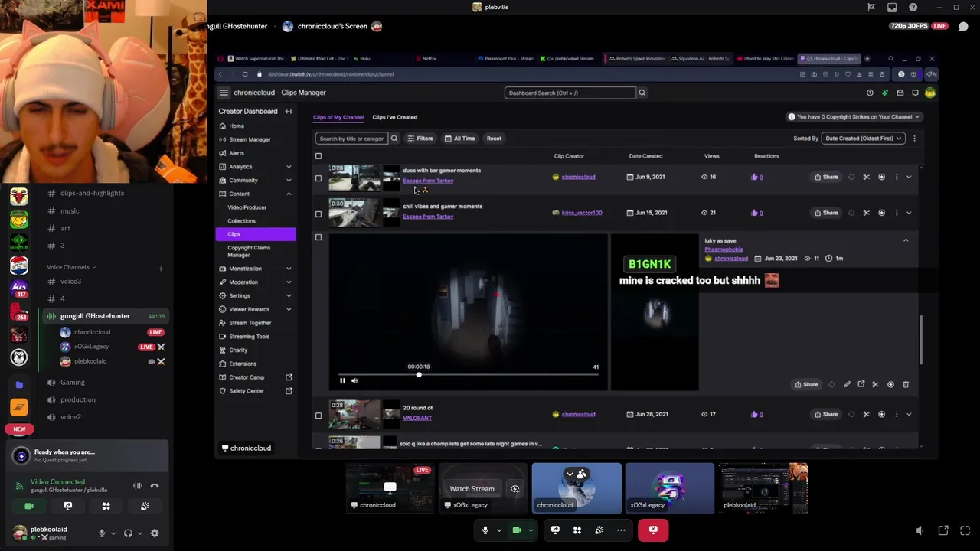
Task: Toggle Discord camera button in voice panel
Action: click(x=29, y=506)
